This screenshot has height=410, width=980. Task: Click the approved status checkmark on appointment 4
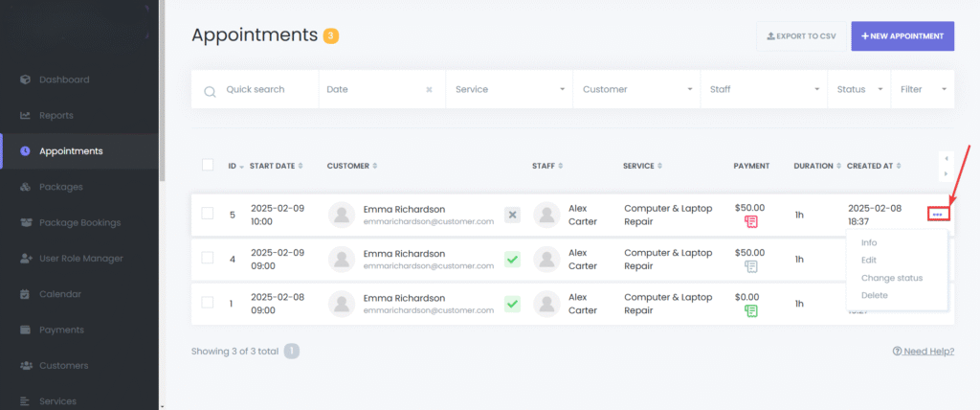[x=512, y=259]
